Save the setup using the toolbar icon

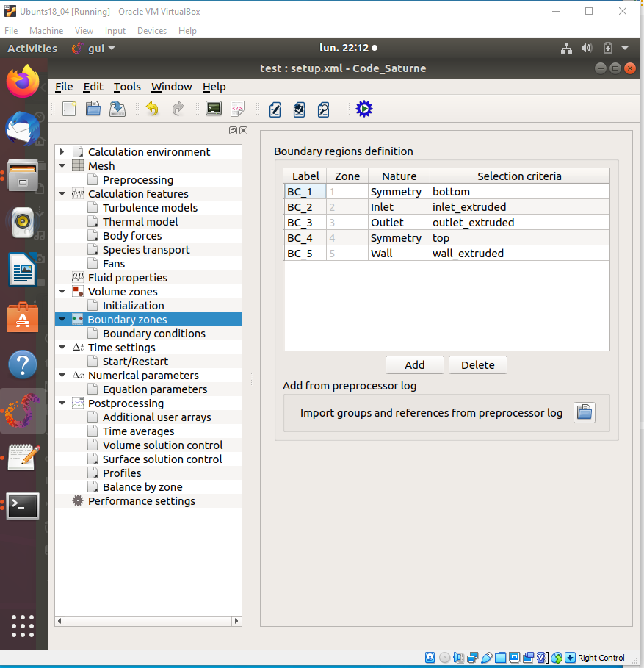(x=117, y=109)
